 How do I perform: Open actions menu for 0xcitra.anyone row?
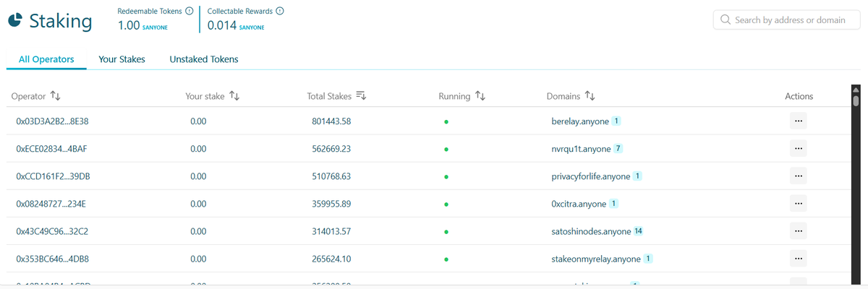point(798,204)
